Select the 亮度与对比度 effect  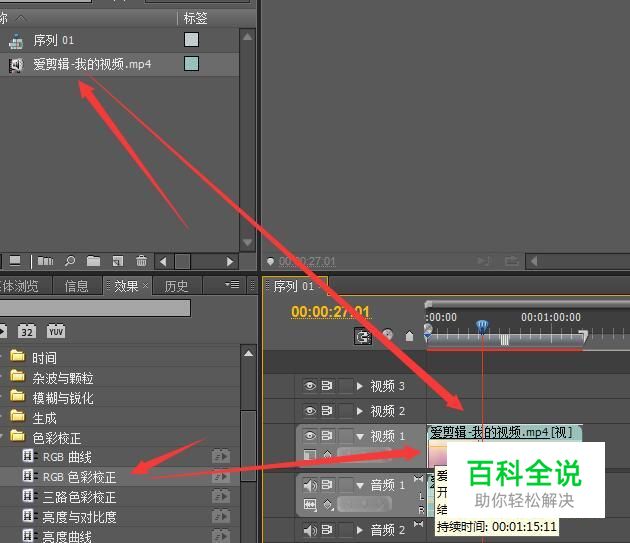pyautogui.click(x=80, y=517)
